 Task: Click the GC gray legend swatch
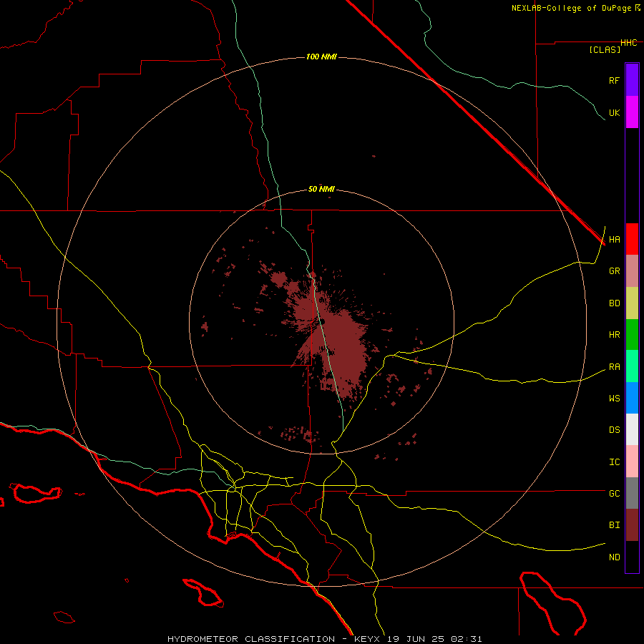click(632, 493)
